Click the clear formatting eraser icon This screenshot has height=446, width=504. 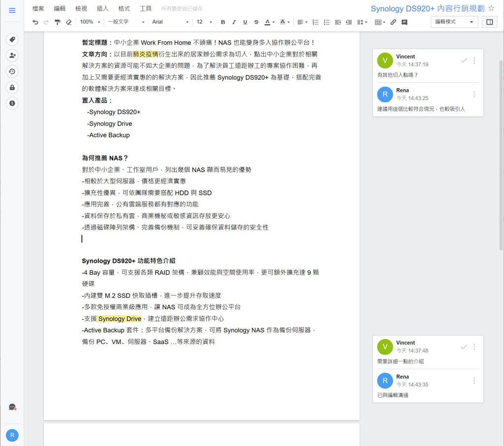[69, 22]
